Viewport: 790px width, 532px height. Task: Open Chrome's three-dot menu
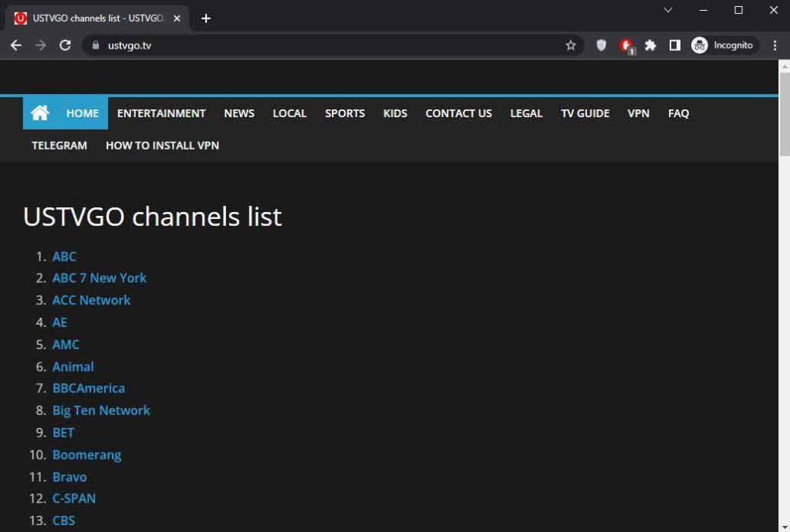pos(776,45)
